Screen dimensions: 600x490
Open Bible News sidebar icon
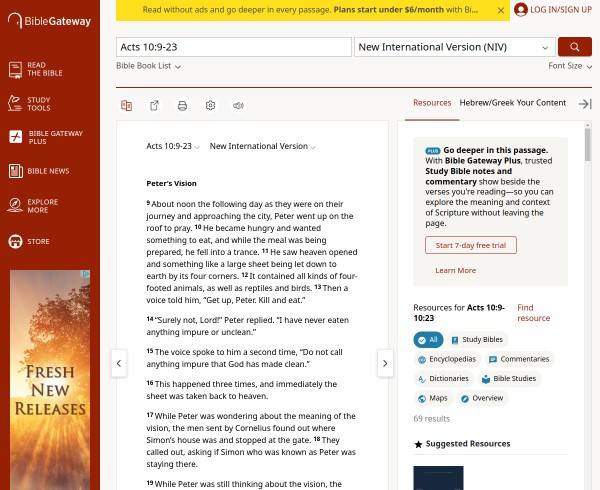coord(16,171)
